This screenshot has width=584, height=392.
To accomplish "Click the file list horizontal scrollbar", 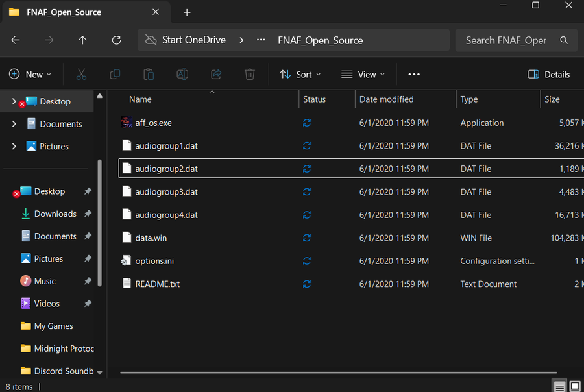I will (x=338, y=373).
